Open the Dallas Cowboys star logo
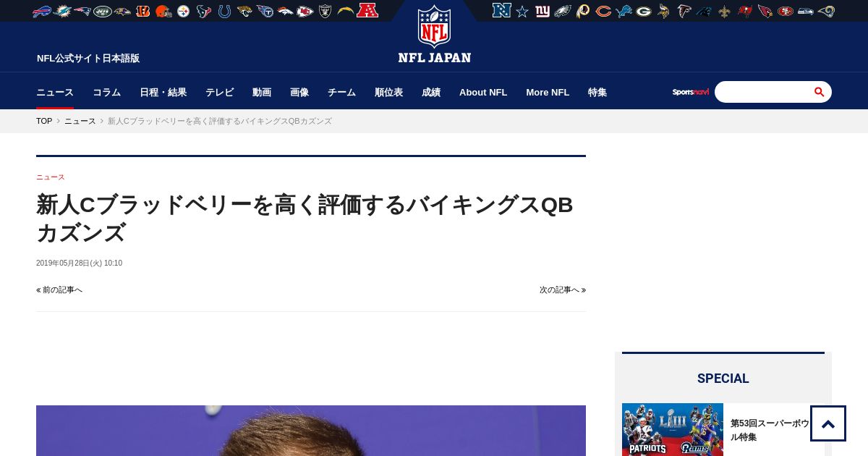 (522, 11)
